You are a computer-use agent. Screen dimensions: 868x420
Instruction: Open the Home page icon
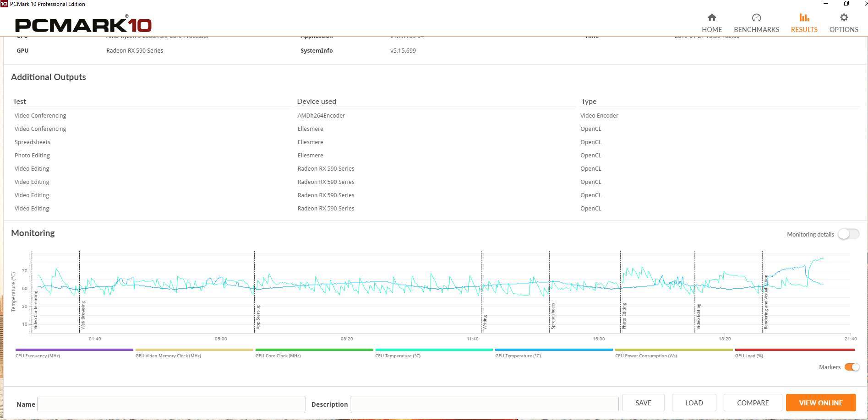[711, 18]
